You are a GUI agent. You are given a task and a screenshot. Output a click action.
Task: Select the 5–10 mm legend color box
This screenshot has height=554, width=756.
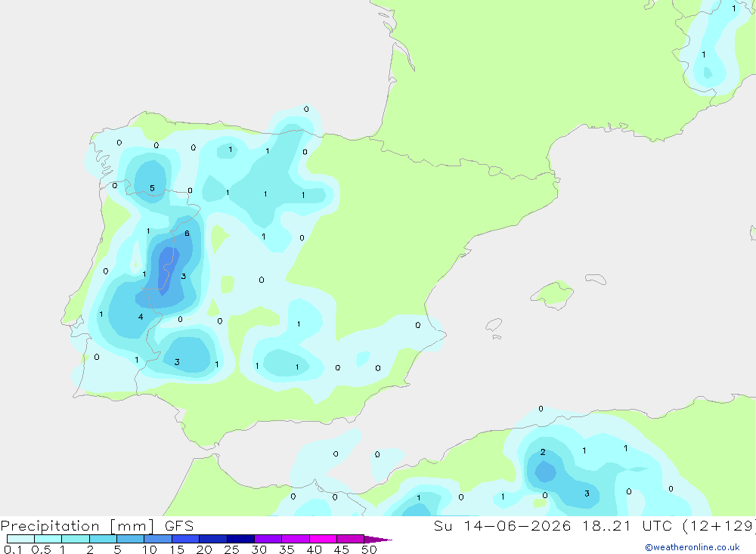(131, 539)
